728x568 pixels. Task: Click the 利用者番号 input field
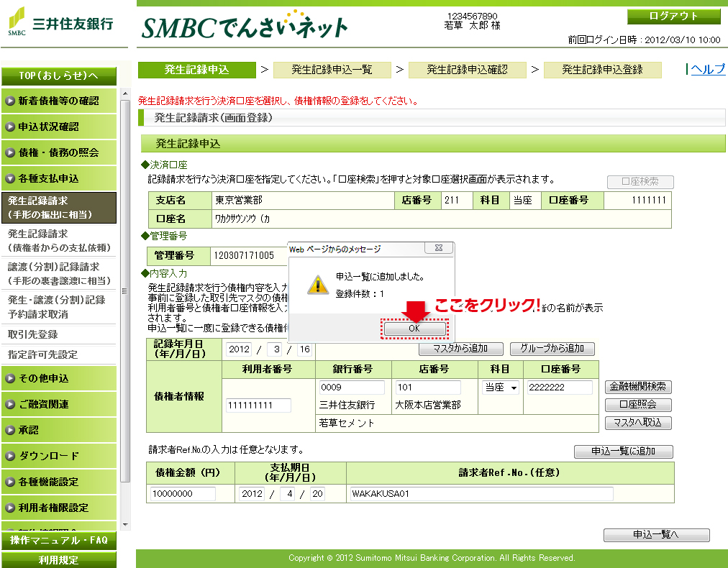[x=258, y=405]
